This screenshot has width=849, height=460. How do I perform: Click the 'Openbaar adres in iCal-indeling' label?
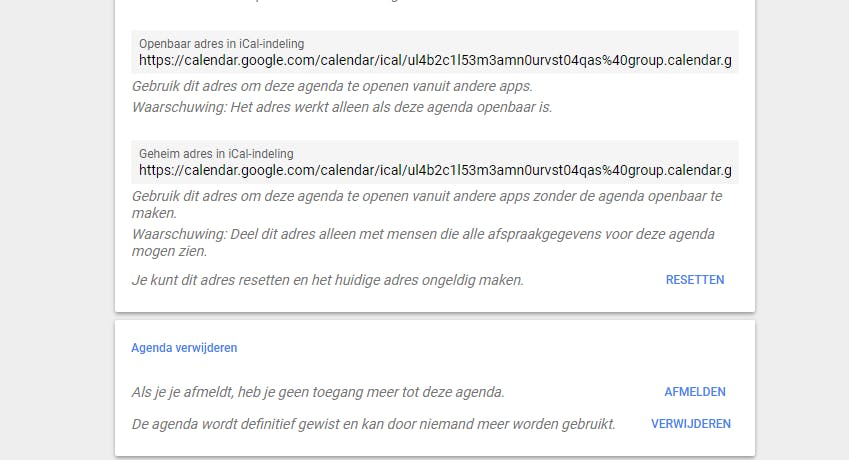click(x=221, y=44)
